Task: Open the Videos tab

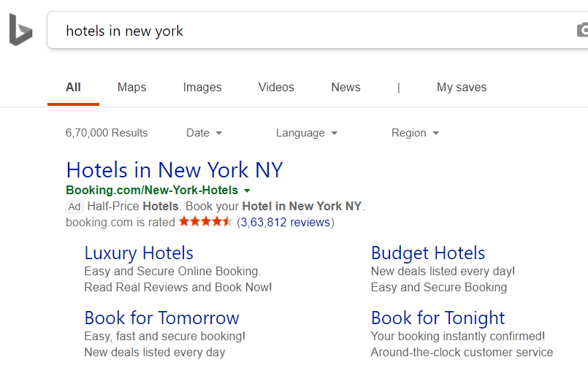Action: click(276, 87)
